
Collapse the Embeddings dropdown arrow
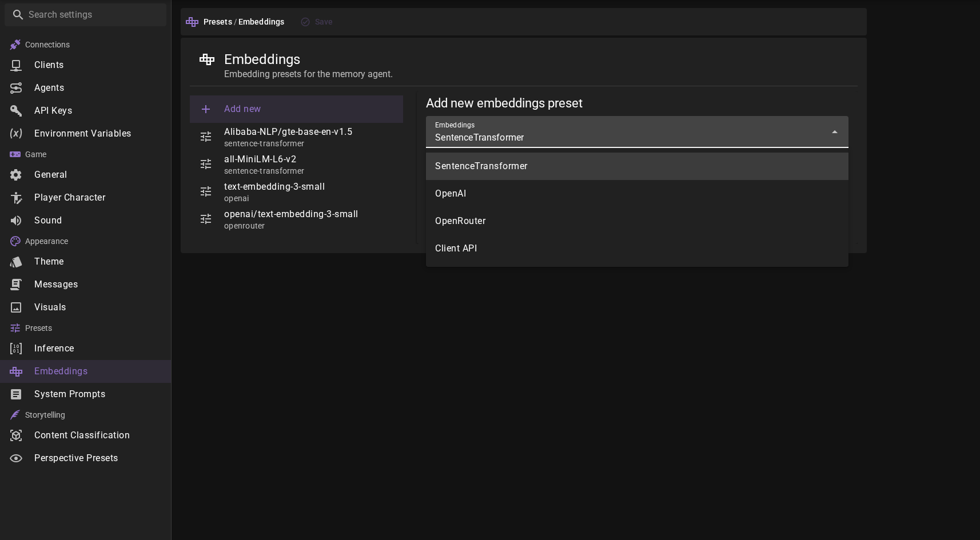coord(835,132)
